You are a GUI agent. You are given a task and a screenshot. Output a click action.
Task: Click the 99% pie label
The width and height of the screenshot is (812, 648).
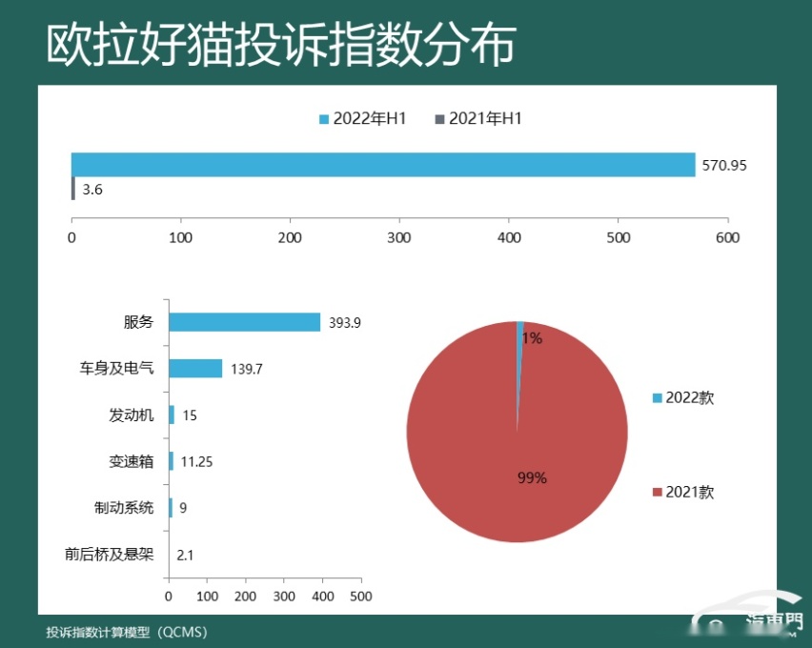[x=532, y=477]
